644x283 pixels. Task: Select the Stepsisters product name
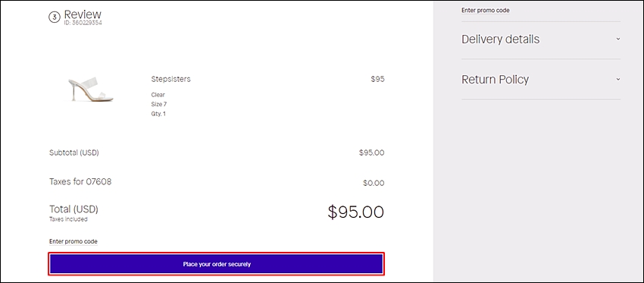(x=170, y=79)
